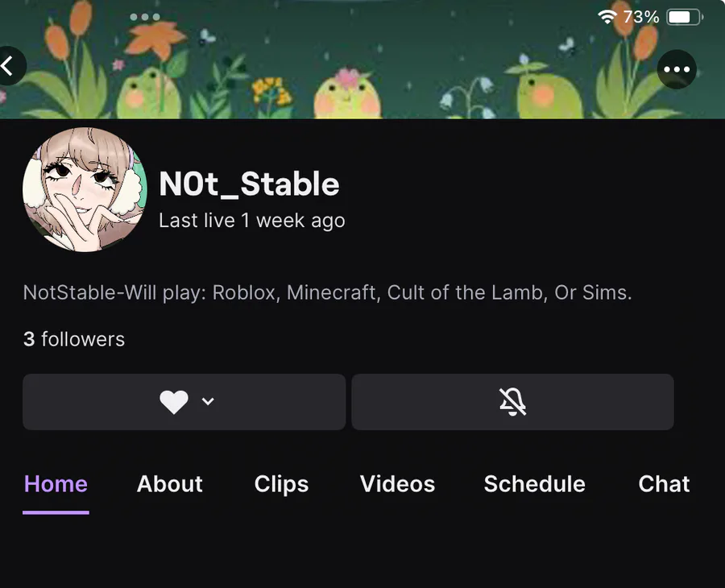View the Schedule tab
The height and width of the screenshot is (588, 725).
(x=534, y=484)
